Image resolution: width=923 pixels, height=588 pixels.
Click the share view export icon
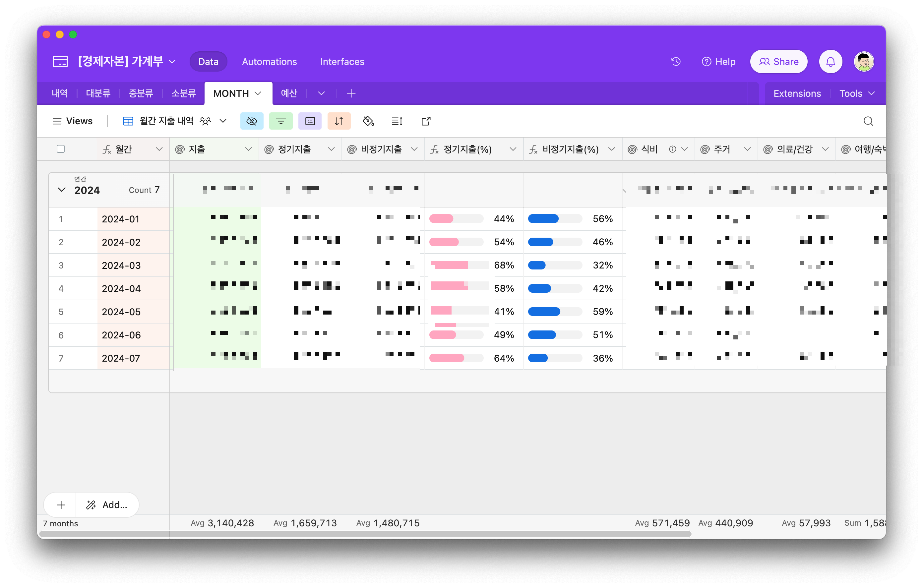click(426, 121)
